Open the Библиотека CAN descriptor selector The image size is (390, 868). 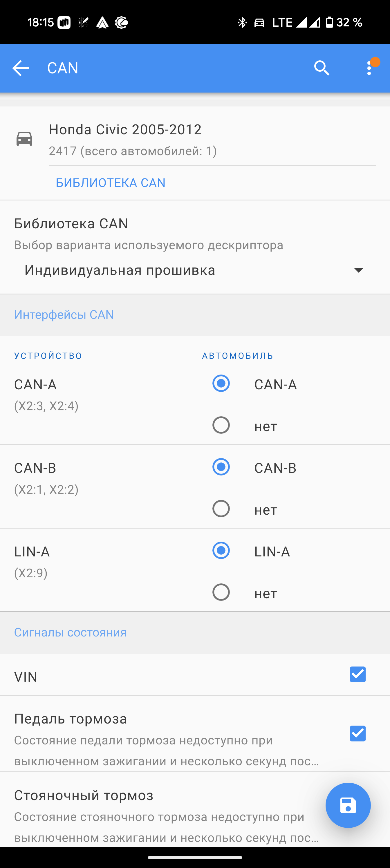195,270
